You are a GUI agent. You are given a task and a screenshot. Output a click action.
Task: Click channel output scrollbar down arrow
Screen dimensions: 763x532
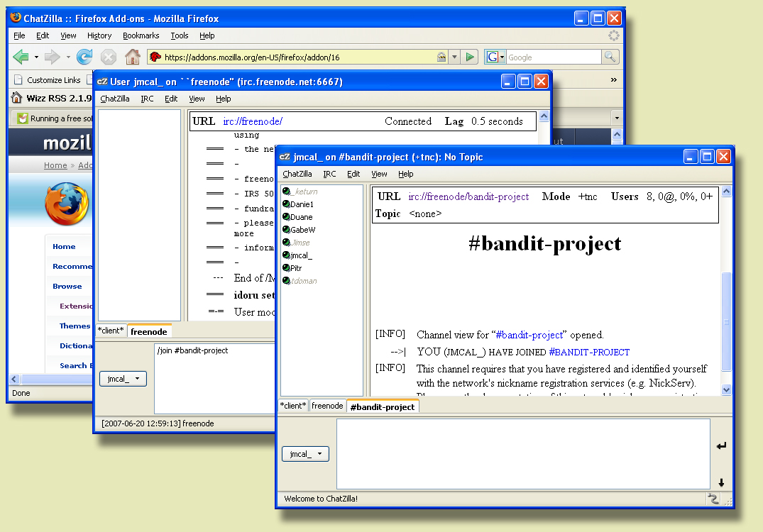pos(726,389)
